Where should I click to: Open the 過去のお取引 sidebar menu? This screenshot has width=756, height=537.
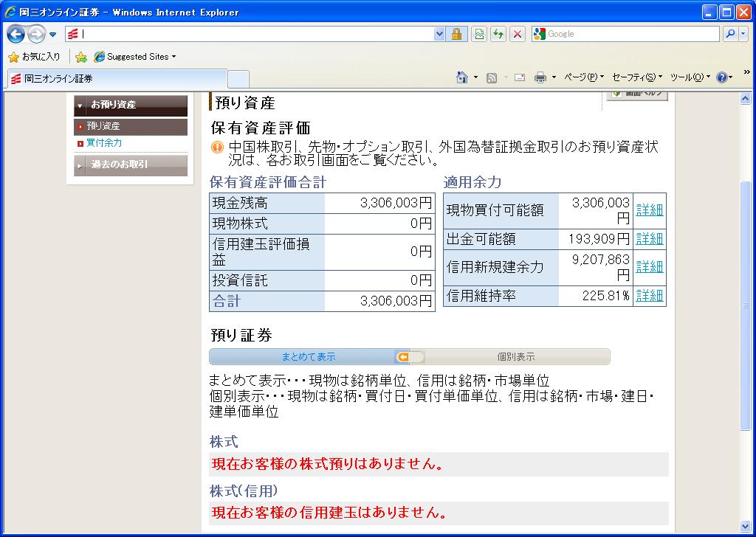[130, 165]
